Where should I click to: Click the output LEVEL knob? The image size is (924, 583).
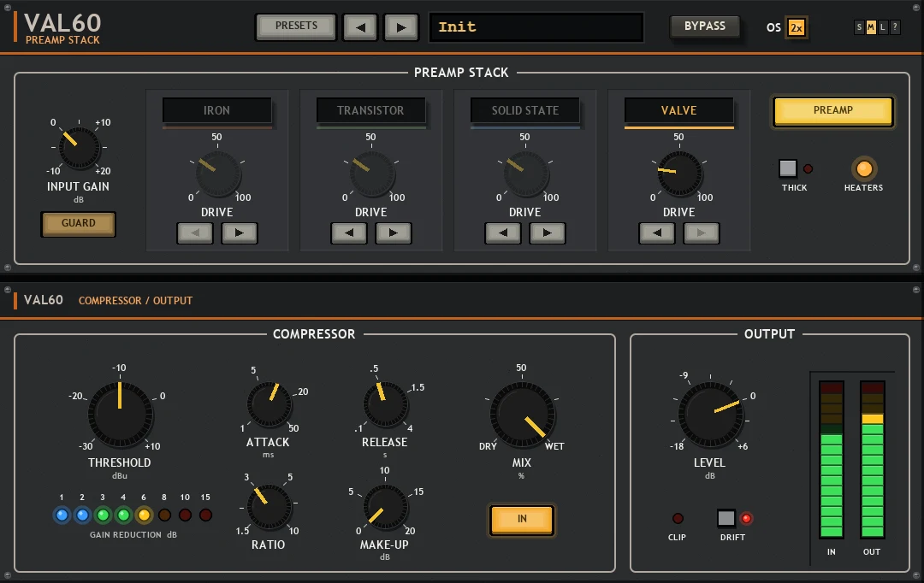click(x=711, y=415)
